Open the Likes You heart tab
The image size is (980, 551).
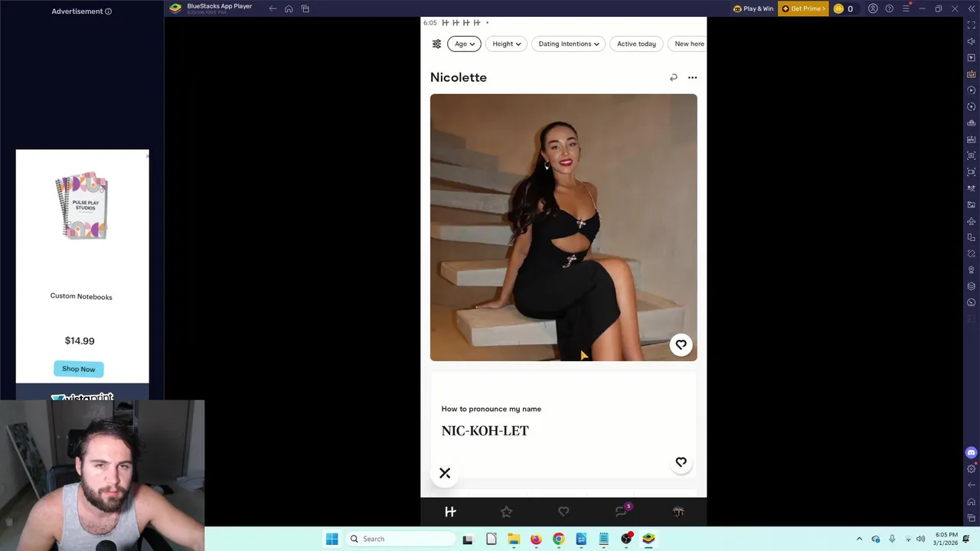point(563,511)
